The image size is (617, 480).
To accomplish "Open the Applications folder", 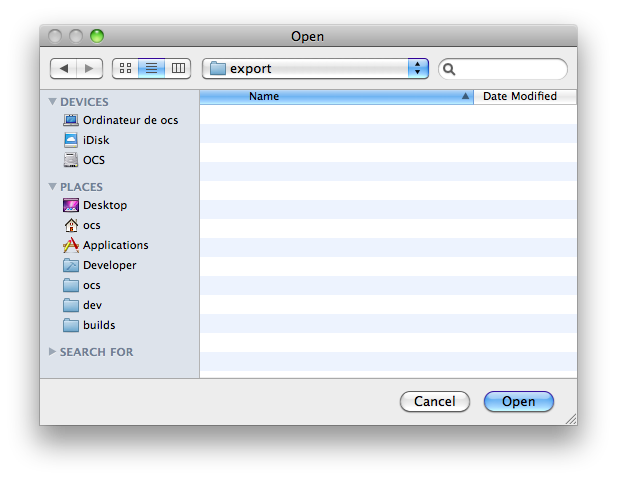I will click(x=115, y=245).
